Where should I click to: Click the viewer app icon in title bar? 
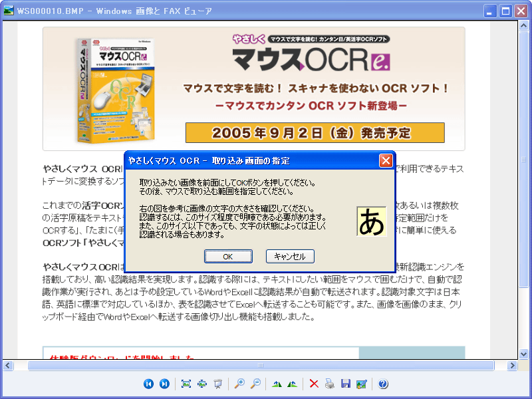(x=9, y=11)
